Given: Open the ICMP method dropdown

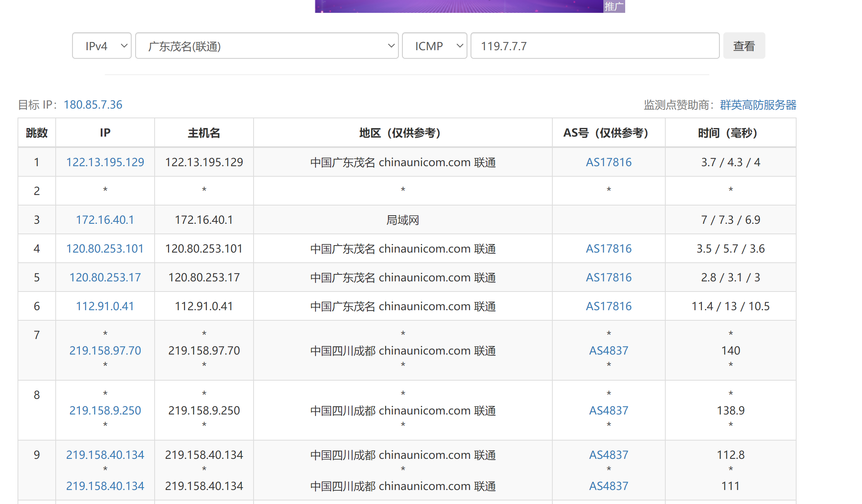Looking at the screenshot, I should tap(434, 46).
